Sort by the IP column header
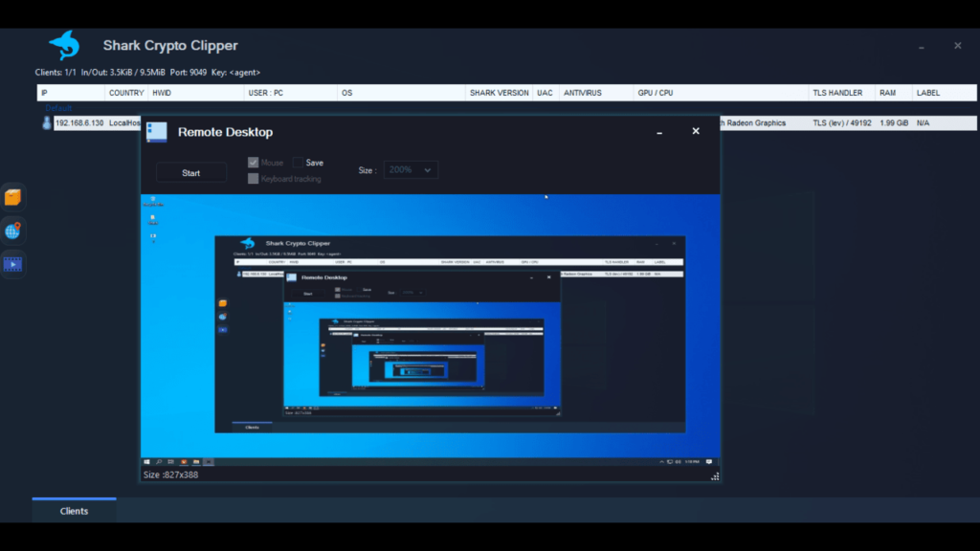The height and width of the screenshot is (551, 980). [71, 93]
